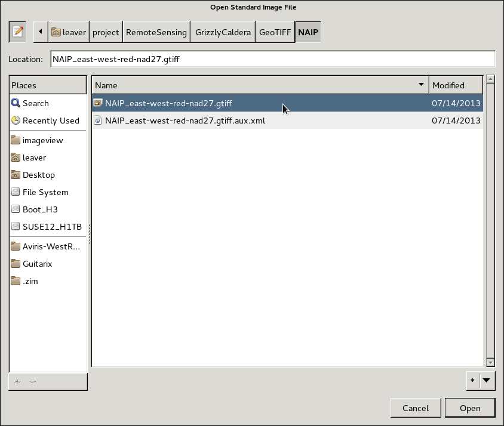Open the SUSE12_H1TB drive
The image size is (504, 426).
[x=48, y=227]
